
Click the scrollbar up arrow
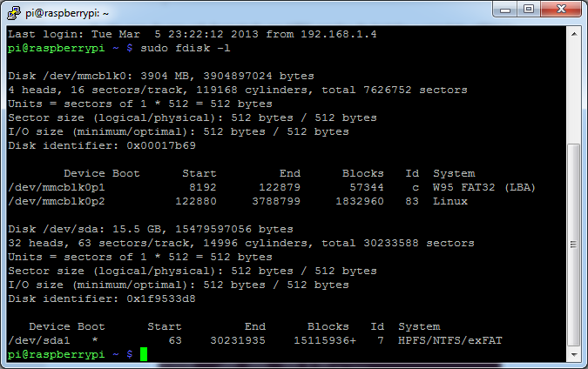573,31
